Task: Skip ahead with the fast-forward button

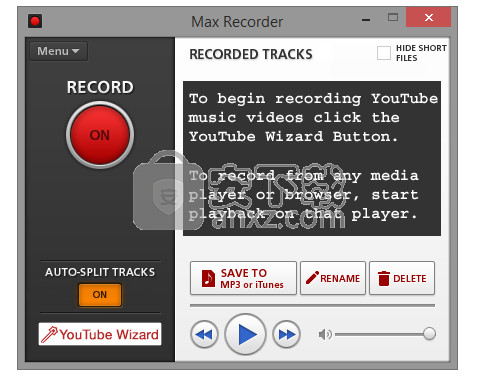Action: pos(286,334)
